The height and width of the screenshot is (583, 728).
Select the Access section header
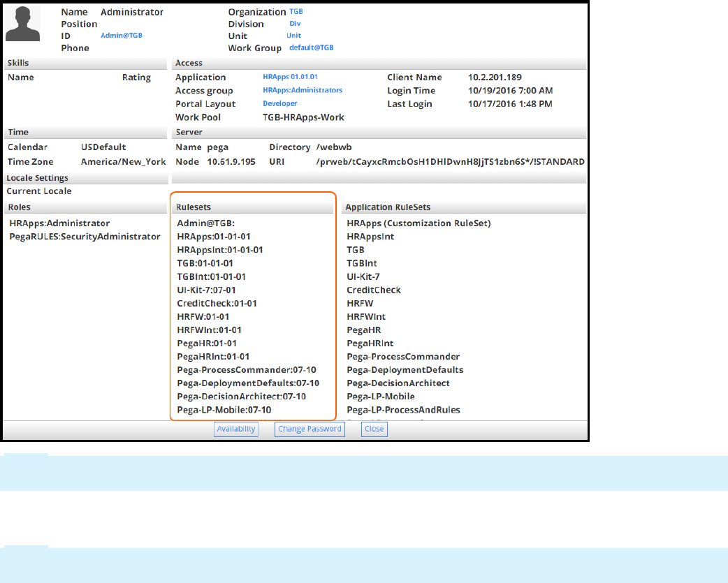[x=379, y=63]
